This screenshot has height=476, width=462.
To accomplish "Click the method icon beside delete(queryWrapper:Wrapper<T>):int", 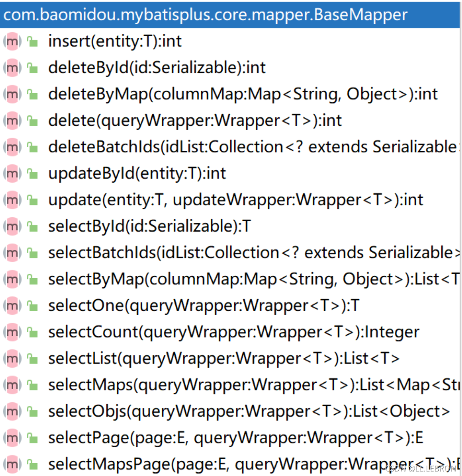I will (12, 120).
